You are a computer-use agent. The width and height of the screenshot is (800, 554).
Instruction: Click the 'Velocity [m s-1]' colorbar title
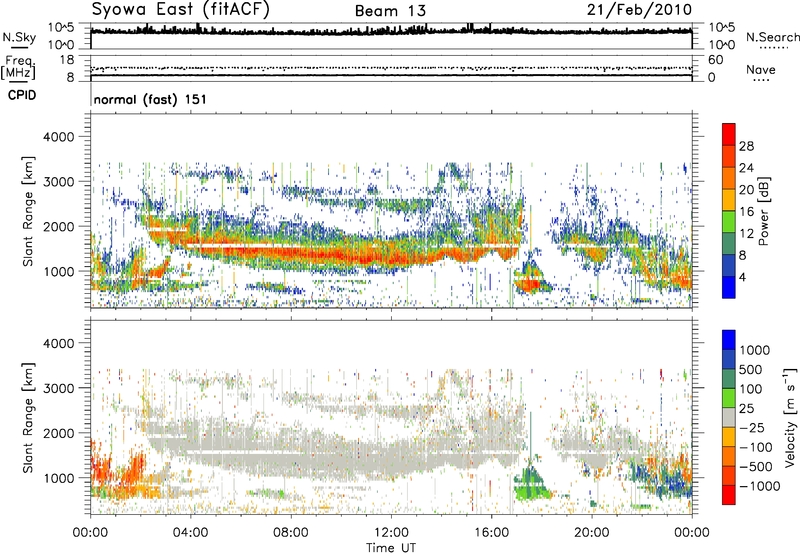[x=789, y=417]
